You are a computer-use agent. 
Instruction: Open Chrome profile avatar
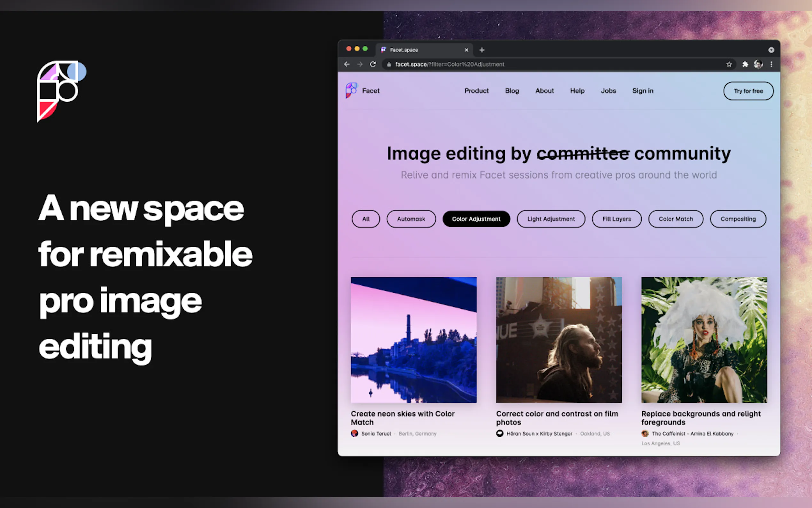click(758, 64)
